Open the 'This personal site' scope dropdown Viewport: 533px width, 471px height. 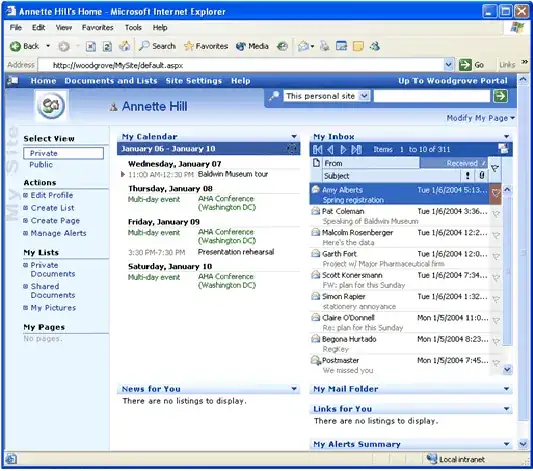pyautogui.click(x=364, y=96)
